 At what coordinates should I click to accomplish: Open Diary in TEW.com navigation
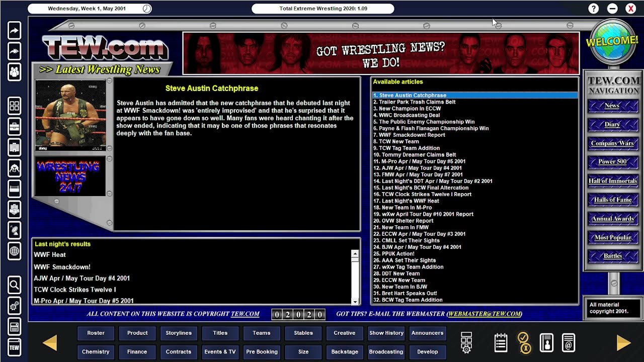click(x=612, y=124)
